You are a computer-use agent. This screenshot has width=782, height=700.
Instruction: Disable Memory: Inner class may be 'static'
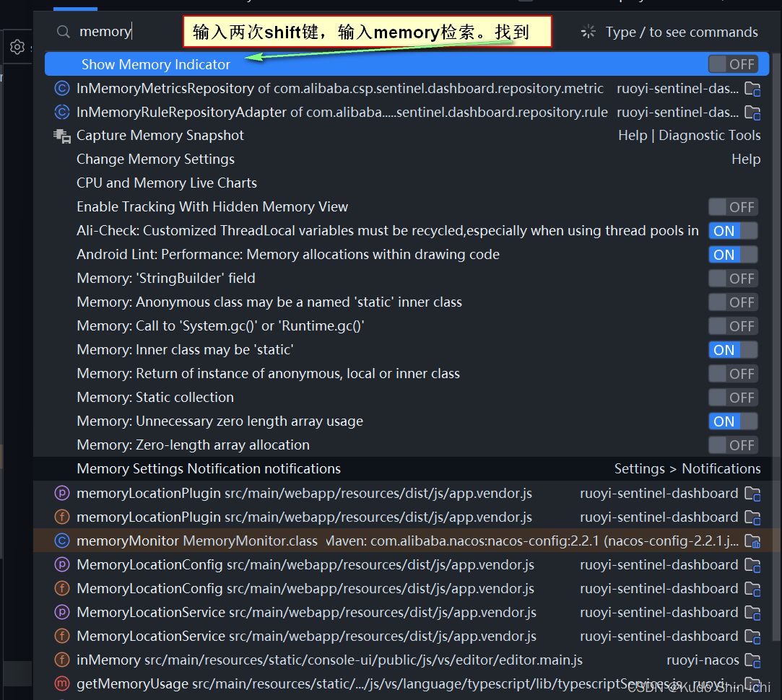(x=732, y=349)
